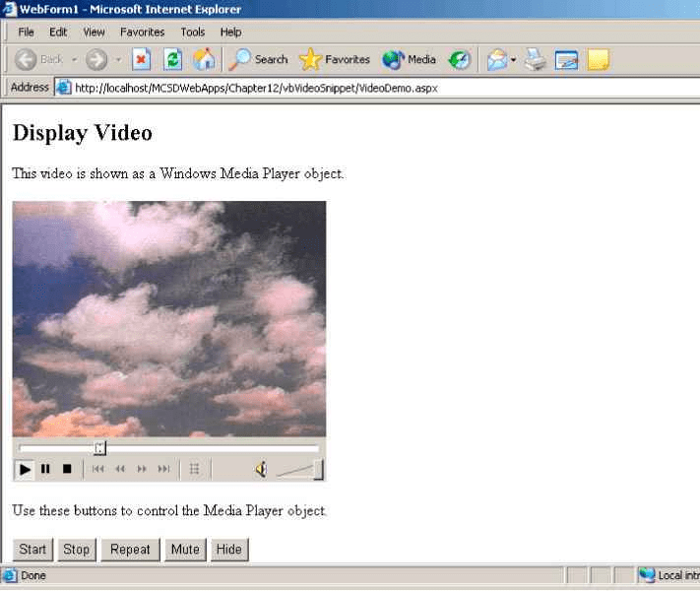Open the Search pane
This screenshot has height=591, width=700.
pyautogui.click(x=258, y=59)
